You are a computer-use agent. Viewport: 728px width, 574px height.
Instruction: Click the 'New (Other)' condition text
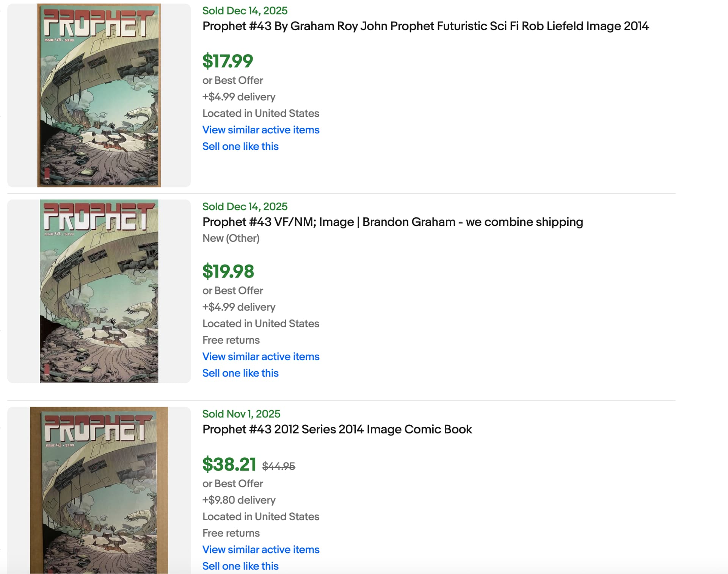pos(231,238)
